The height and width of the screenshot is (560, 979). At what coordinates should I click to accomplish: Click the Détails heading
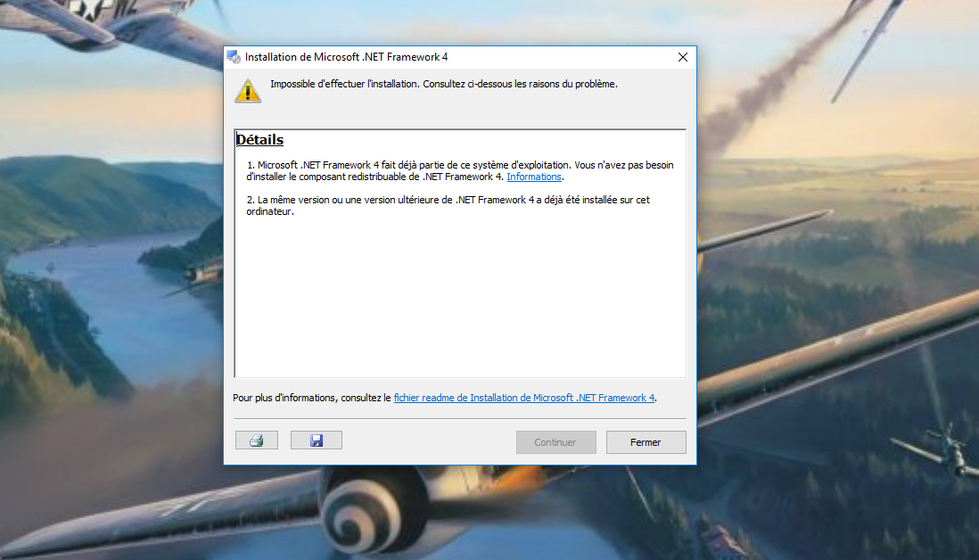tap(259, 140)
